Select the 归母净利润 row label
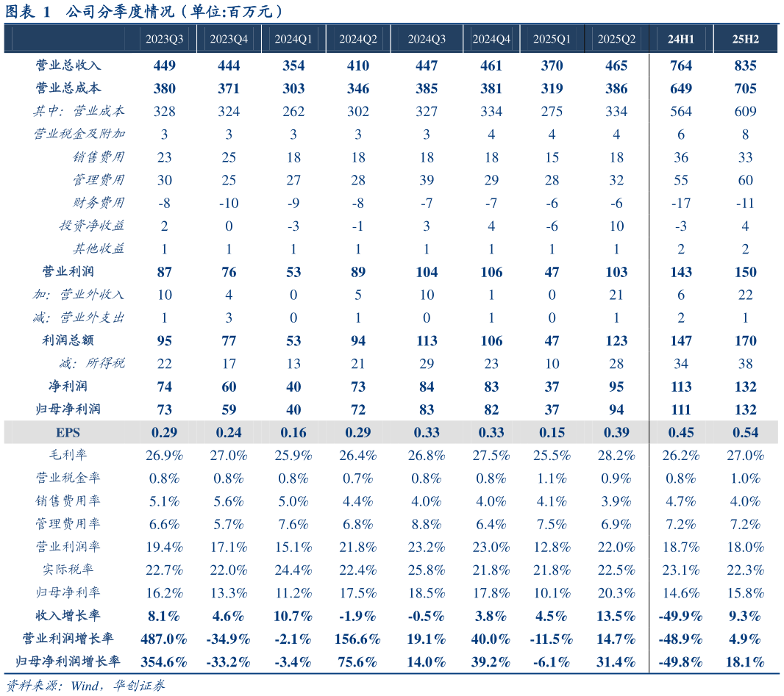 (68, 409)
